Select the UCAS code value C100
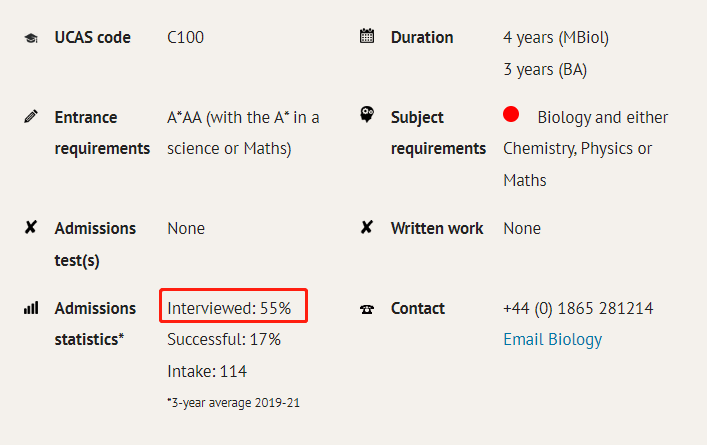The height and width of the screenshot is (445, 707). [x=185, y=37]
